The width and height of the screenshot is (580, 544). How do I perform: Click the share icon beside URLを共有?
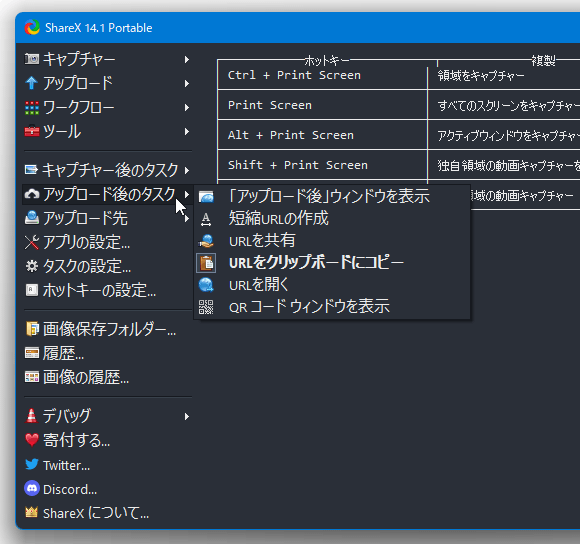pyautogui.click(x=206, y=241)
